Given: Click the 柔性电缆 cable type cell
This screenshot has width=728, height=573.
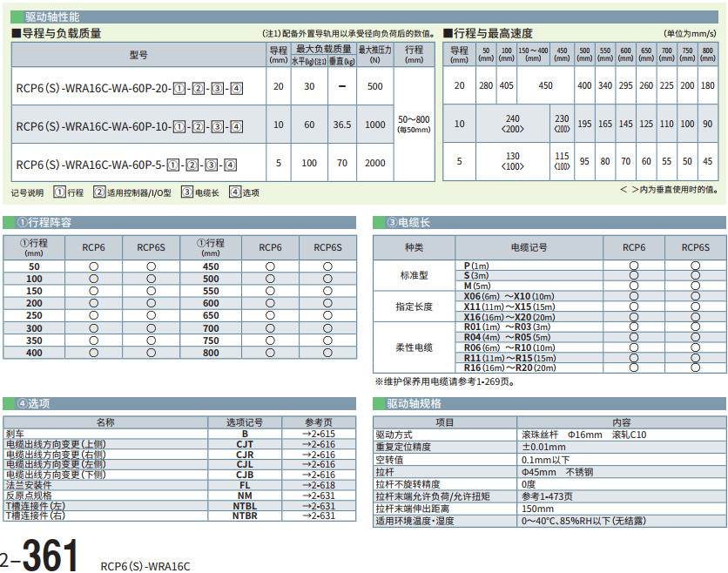Looking at the screenshot, I should point(415,347).
